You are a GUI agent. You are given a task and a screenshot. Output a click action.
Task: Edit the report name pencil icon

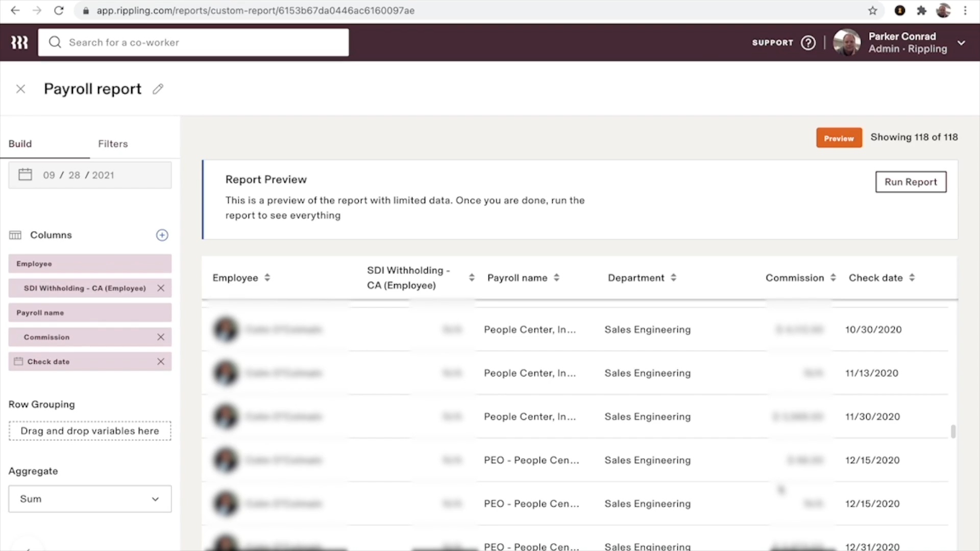coord(158,89)
